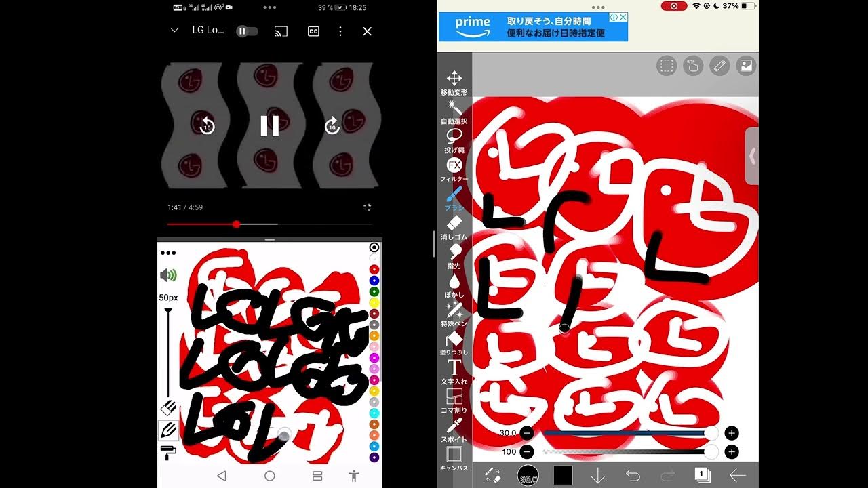Pause the YouTube video
Screen dimensions: 868x488
[270, 125]
